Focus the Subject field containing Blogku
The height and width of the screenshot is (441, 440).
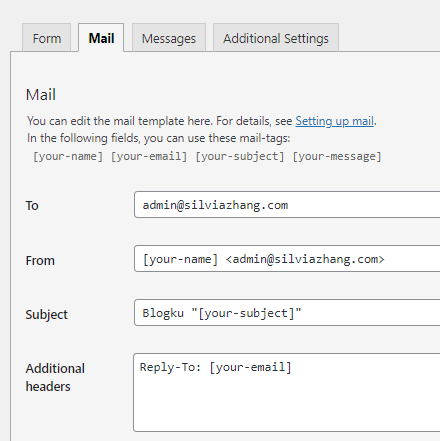(287, 313)
